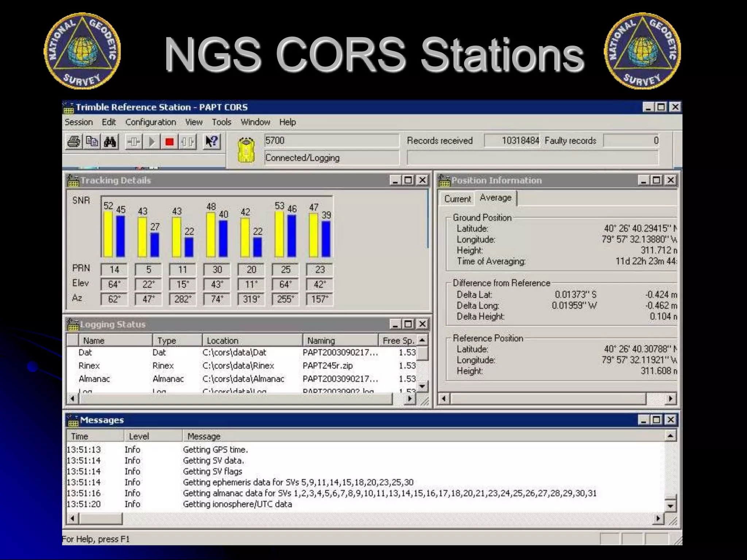
Task: Maximize the Position Information panel
Action: [x=657, y=180]
